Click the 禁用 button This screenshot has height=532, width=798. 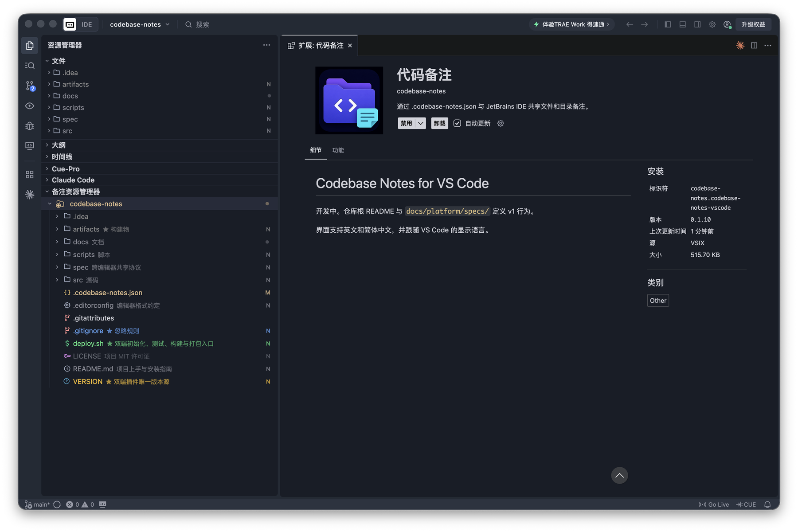point(407,123)
